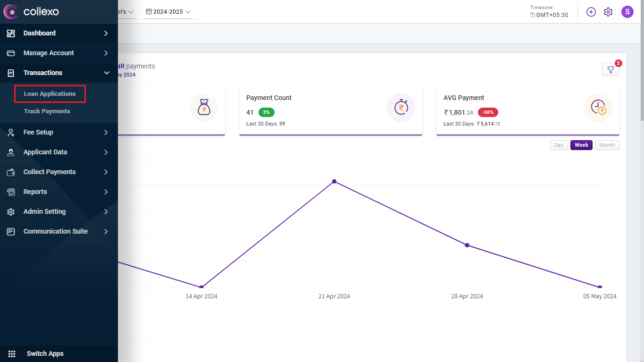
Task: Click the filter funnel icon
Action: (611, 70)
